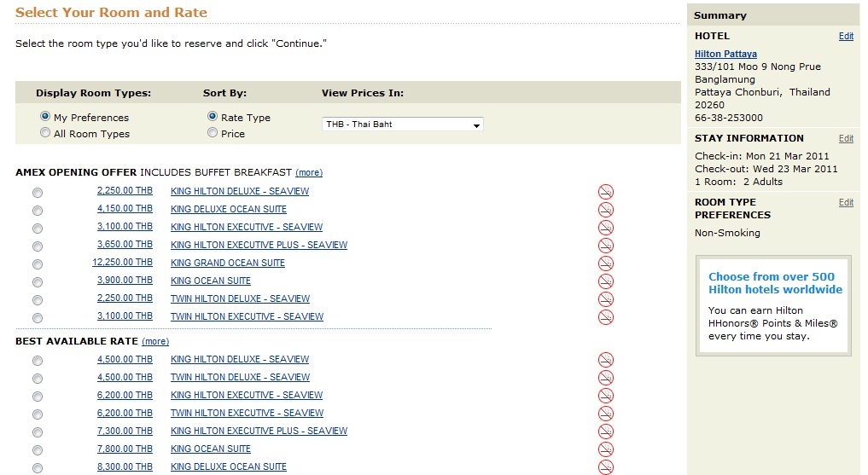The width and height of the screenshot is (868, 475).
Task: Click non-smoking icon for Best Rate King Ocean Suite
Action: click(x=606, y=449)
